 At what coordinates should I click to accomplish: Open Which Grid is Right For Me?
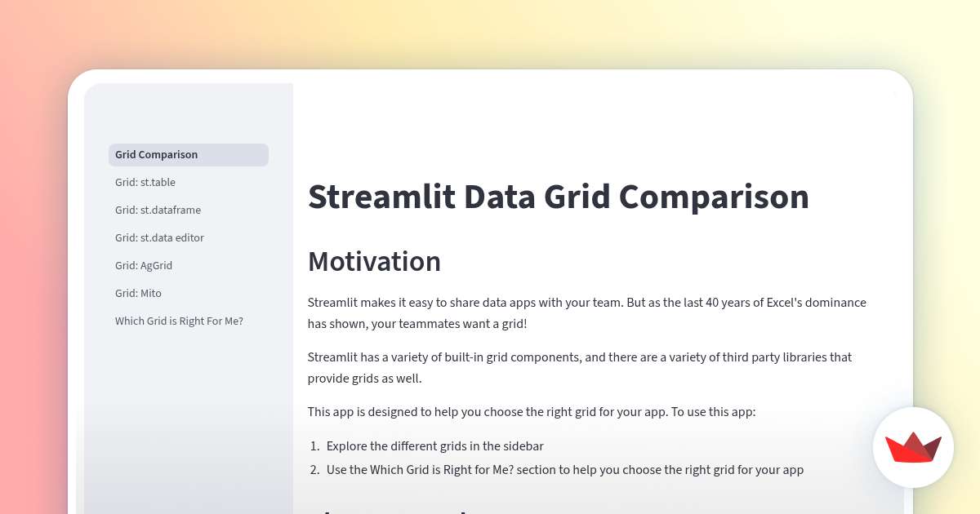tap(179, 321)
